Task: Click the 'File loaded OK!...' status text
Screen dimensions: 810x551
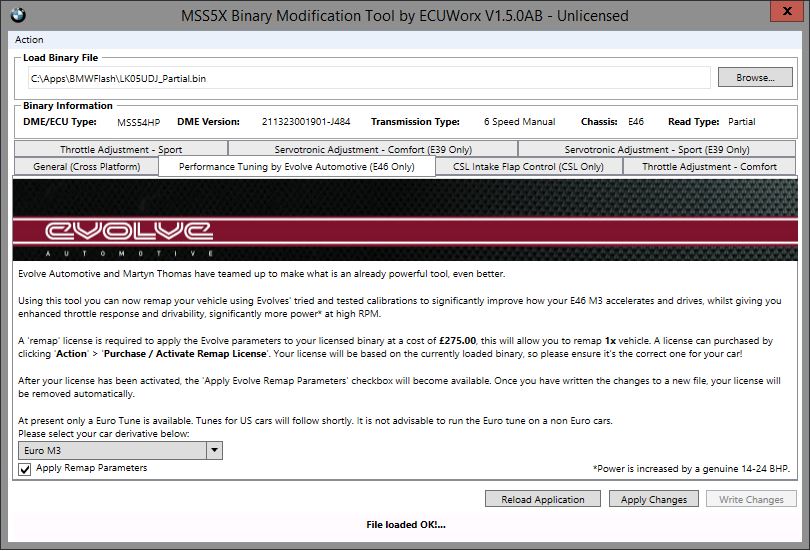Action: click(406, 525)
